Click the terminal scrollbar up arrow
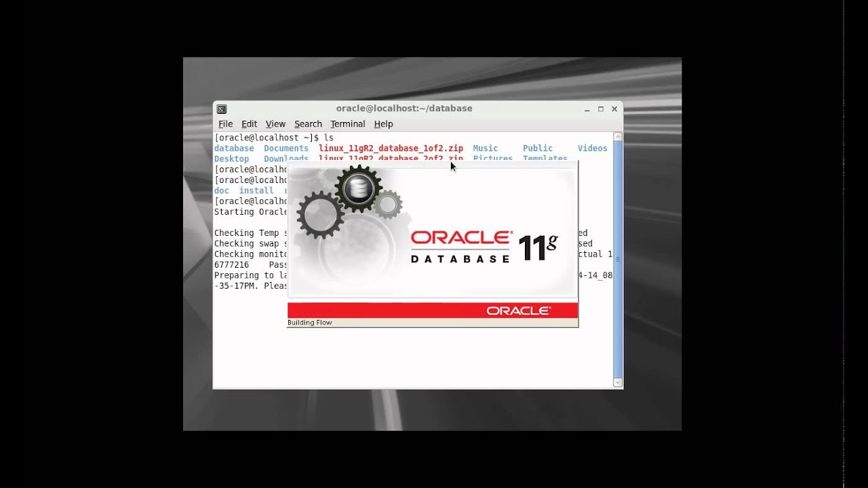The image size is (868, 488). coord(618,137)
